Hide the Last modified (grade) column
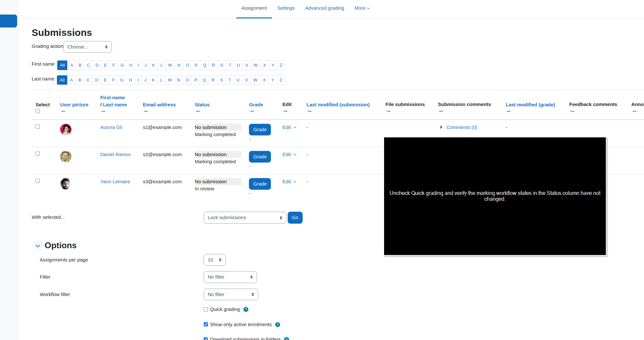 (x=509, y=112)
